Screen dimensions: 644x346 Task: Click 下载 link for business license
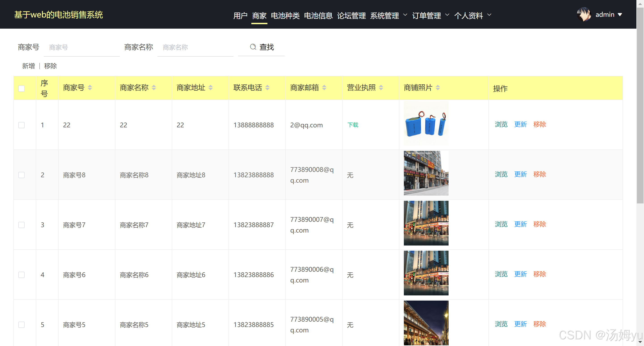coord(353,125)
